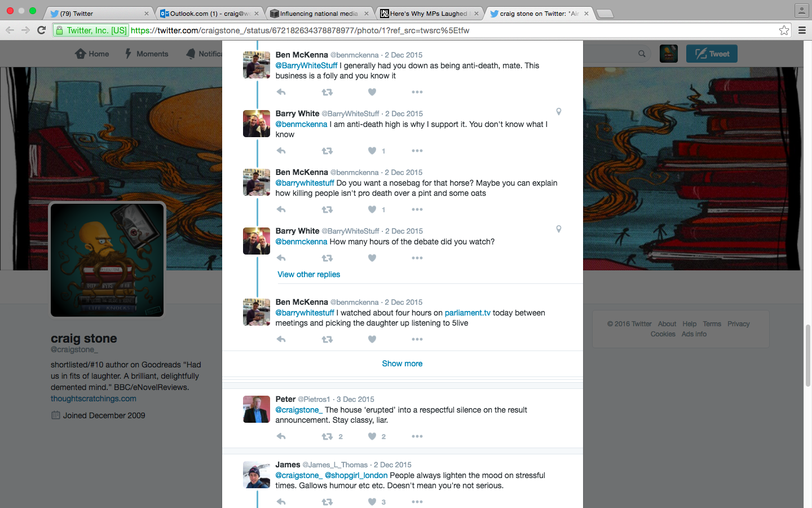812x508 pixels.
Task: Reply to Barry White's 'how many hours' tweet
Action: pos(281,258)
